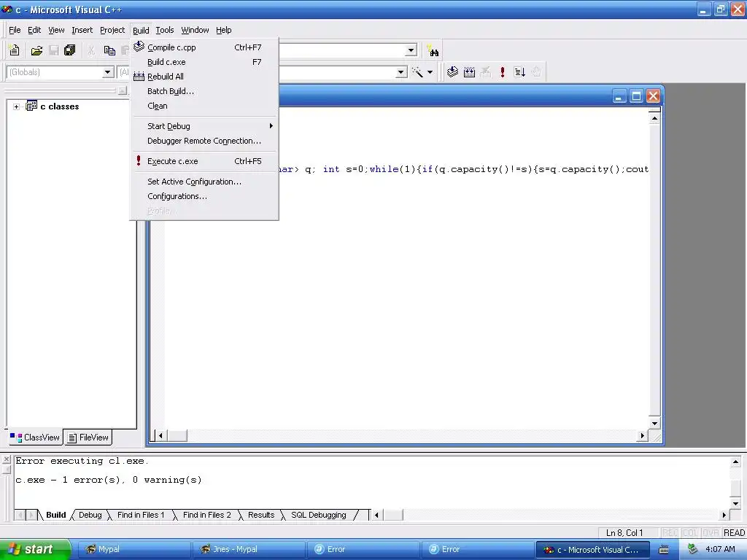Click the Cut scissors toolbar icon
747x560 pixels.
[91, 50]
